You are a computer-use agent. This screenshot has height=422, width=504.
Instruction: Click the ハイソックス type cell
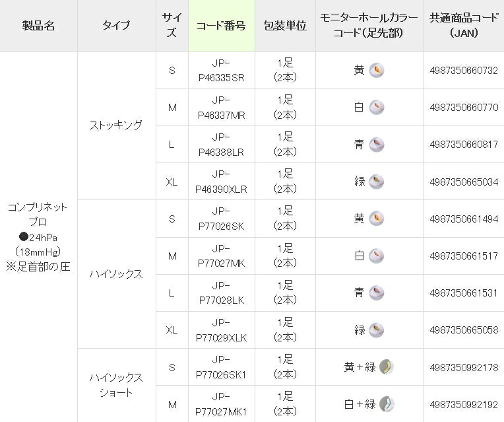tap(116, 274)
